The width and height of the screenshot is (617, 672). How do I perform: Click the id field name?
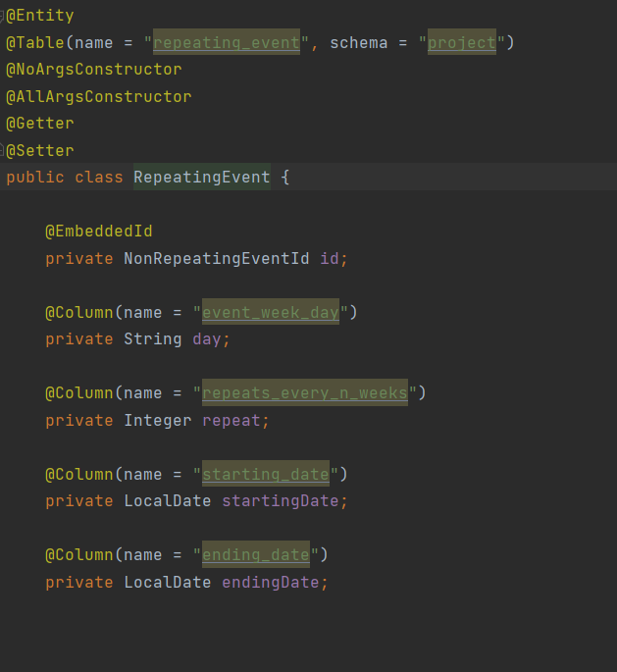[x=329, y=258]
